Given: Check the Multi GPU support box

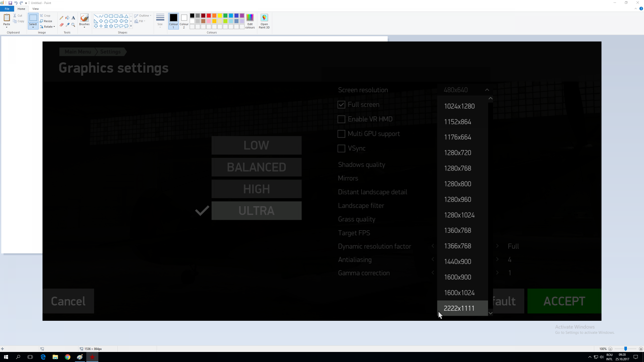Looking at the screenshot, I should pyautogui.click(x=341, y=134).
